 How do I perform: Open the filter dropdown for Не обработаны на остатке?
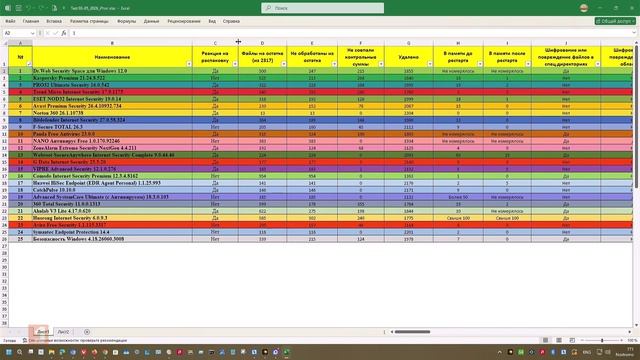point(334,64)
